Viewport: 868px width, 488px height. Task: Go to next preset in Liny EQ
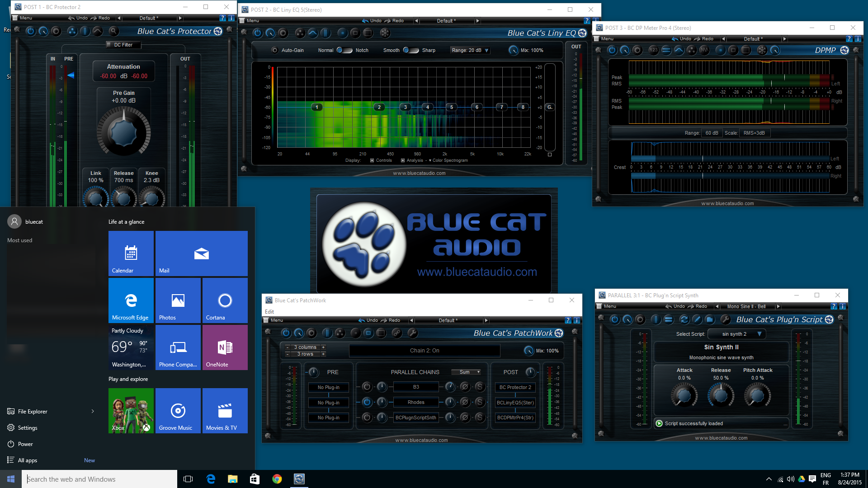477,21
